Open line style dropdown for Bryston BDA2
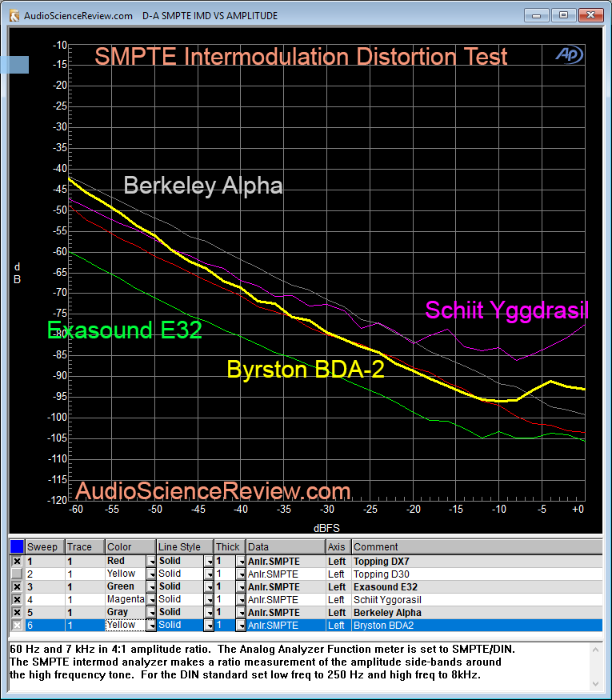 coord(209,625)
